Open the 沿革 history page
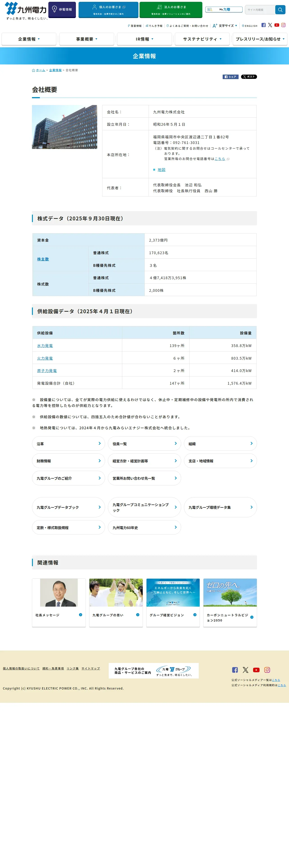 pos(69,444)
